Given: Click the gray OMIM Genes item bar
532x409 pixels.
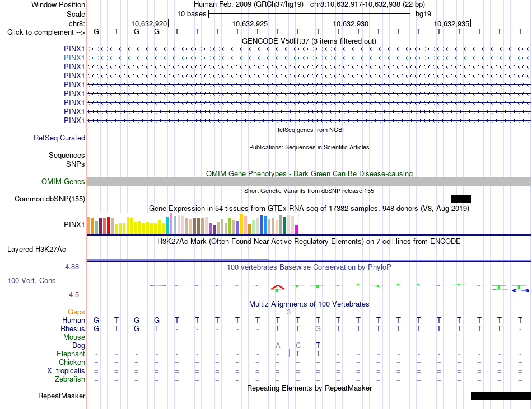Looking at the screenshot, I should pos(310,182).
